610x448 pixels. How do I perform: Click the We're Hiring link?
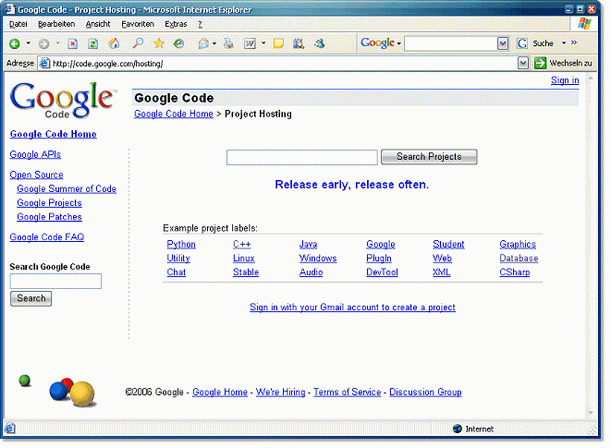pyautogui.click(x=280, y=392)
